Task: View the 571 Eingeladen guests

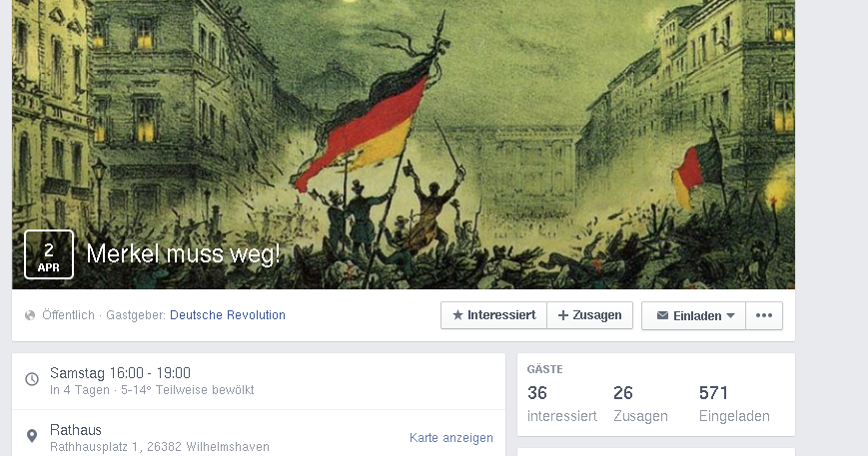Action: coord(734,403)
